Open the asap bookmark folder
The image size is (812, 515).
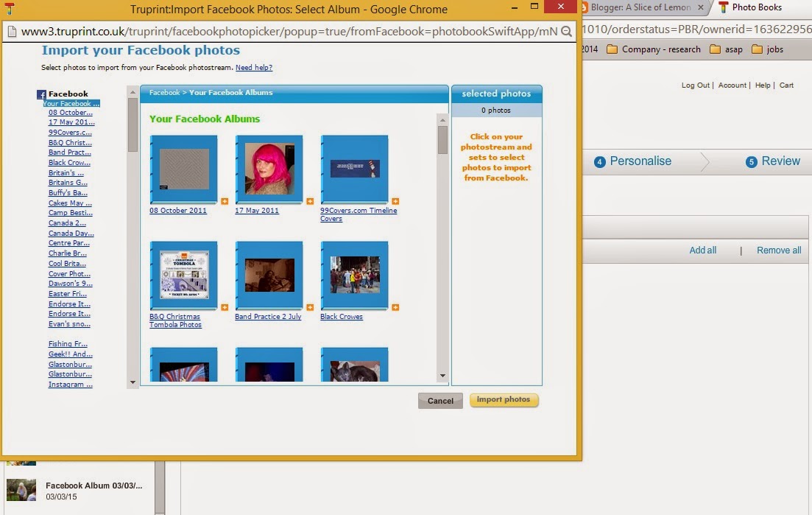tap(726, 49)
